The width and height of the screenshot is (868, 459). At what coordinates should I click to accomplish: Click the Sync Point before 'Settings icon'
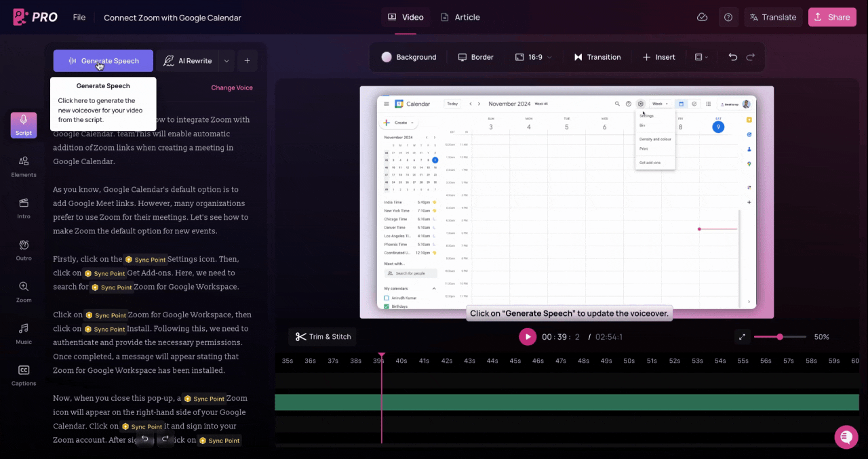coord(145,259)
